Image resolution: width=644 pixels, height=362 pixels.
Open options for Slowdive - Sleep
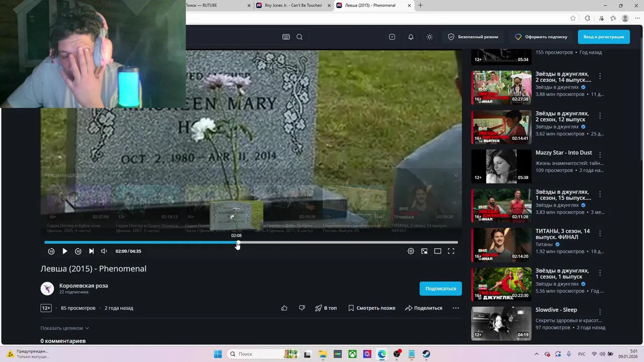(x=600, y=312)
